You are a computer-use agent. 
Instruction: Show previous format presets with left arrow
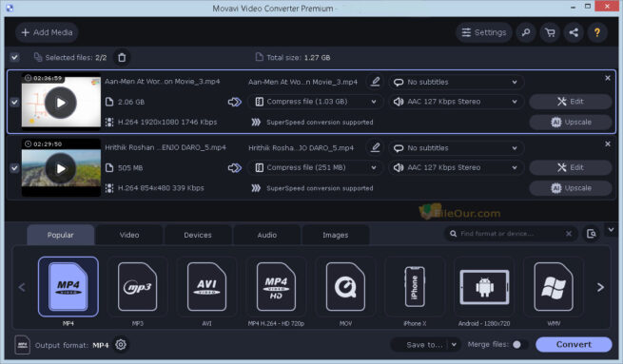pyautogui.click(x=22, y=287)
